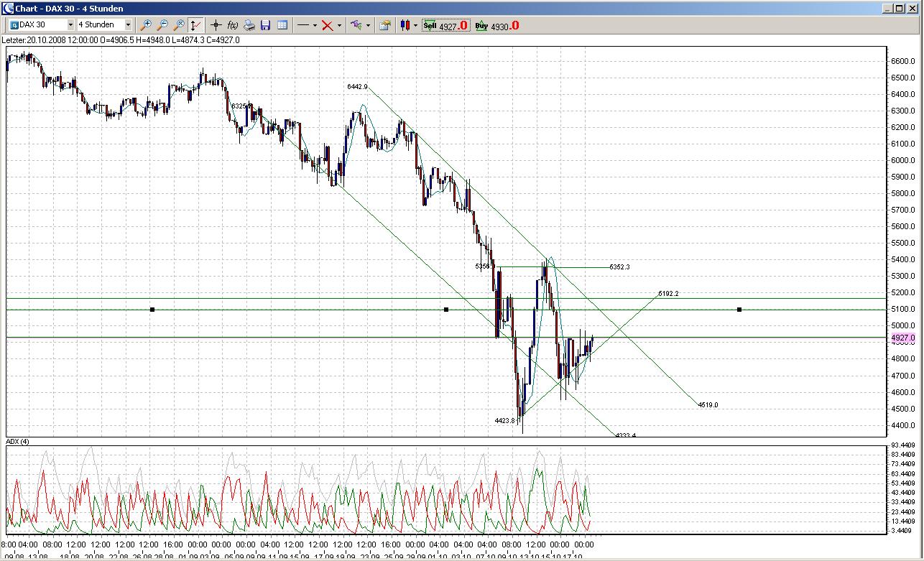Click the 5100.0 price axis label
The width and height of the screenshot is (924, 561).
(x=902, y=310)
